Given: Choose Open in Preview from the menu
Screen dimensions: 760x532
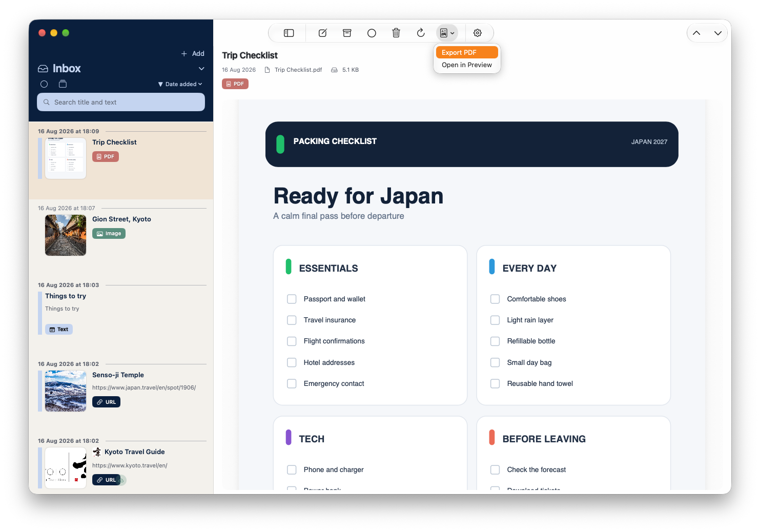Looking at the screenshot, I should click(x=467, y=65).
